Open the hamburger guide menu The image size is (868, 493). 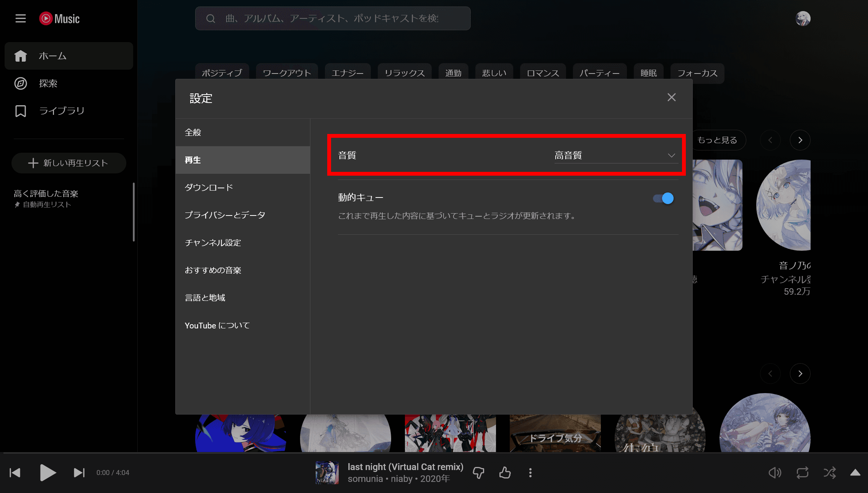click(x=21, y=18)
